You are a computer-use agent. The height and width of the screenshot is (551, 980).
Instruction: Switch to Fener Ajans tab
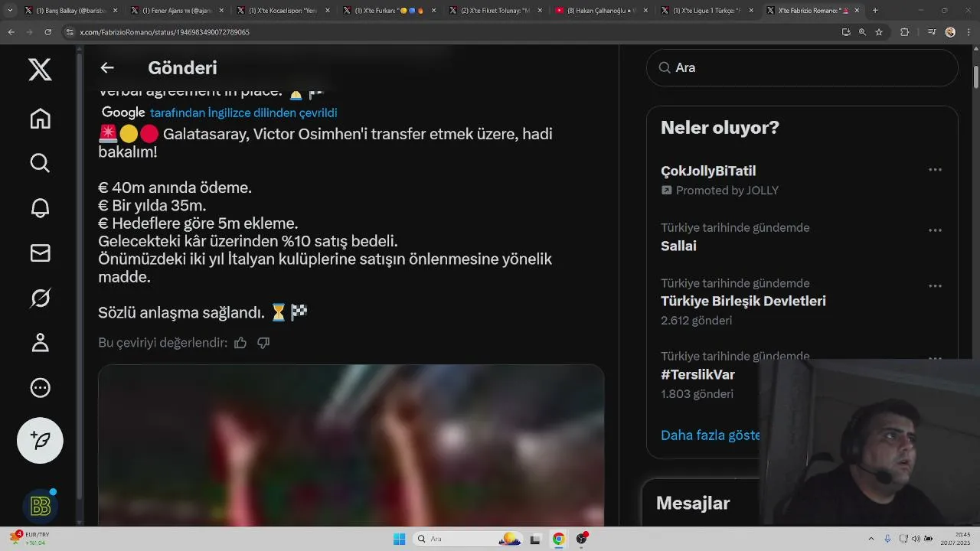(x=177, y=11)
